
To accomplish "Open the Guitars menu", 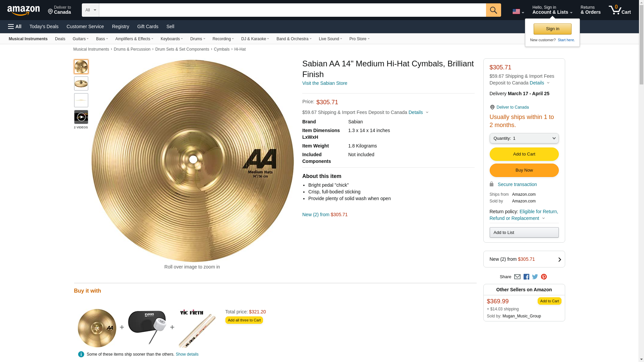I will click(80, 39).
